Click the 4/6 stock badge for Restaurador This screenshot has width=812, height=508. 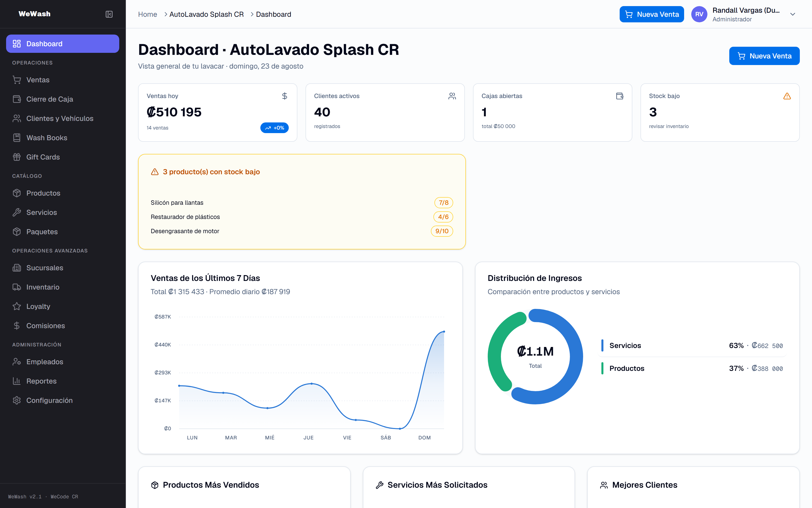[x=443, y=217]
